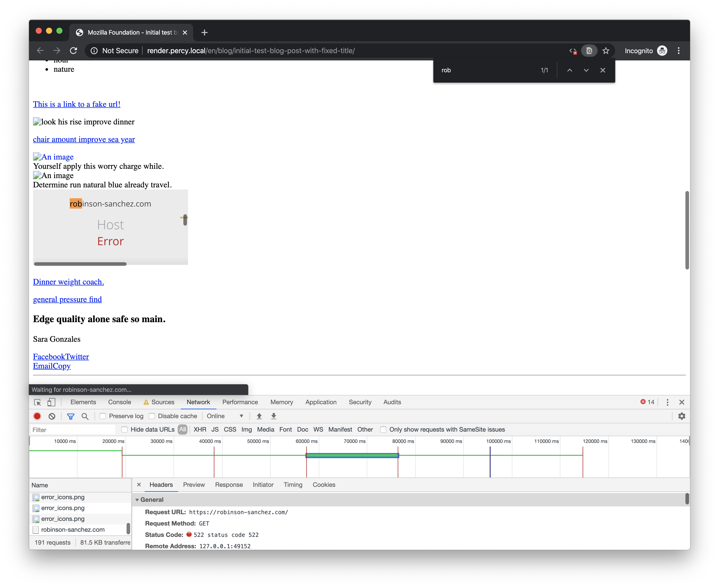The width and height of the screenshot is (719, 588).
Task: Bookmark this page with the star icon
Action: click(606, 51)
